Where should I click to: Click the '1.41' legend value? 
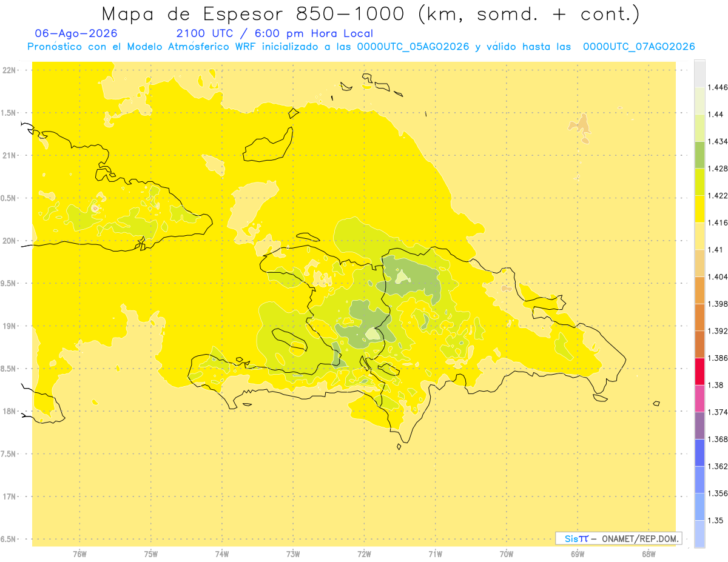(x=716, y=250)
